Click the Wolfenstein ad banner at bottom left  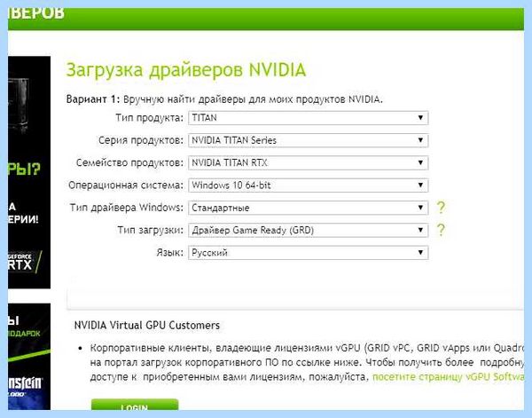[x=29, y=357]
